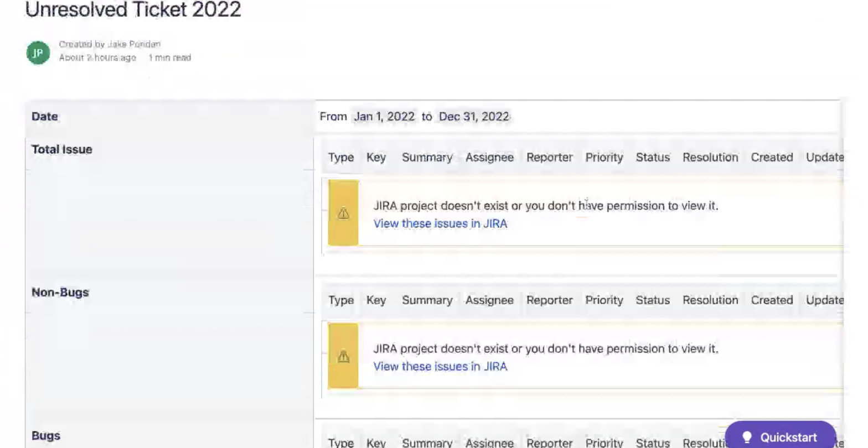Click the 'Jan 1, 2022' start date
The image size is (868, 448).
384,117
